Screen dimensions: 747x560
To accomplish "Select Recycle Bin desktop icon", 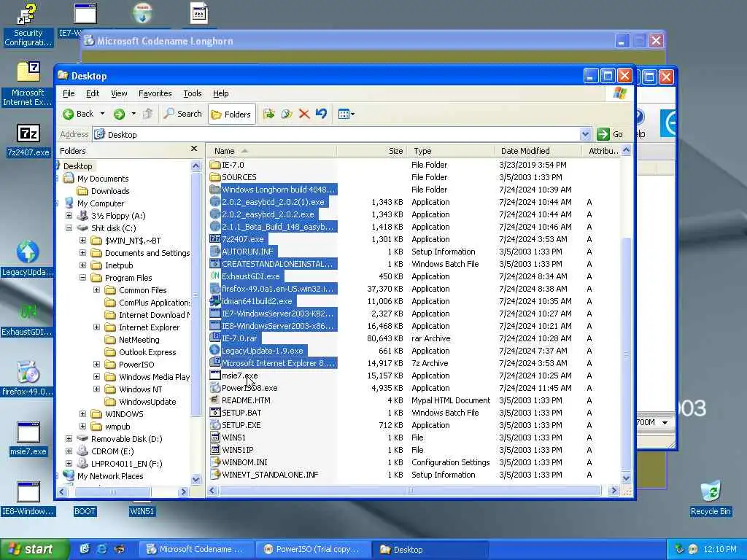I will click(711, 498).
